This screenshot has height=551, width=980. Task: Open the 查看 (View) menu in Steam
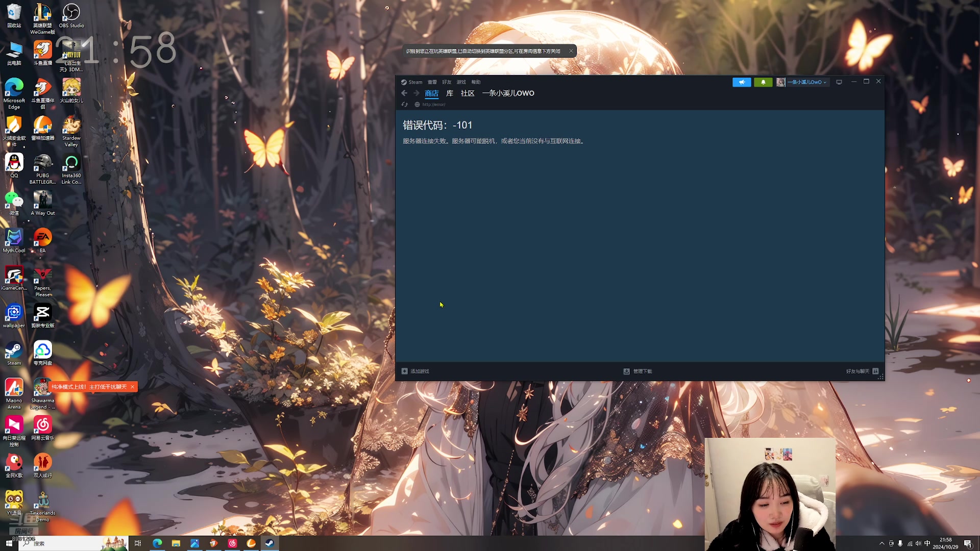(x=432, y=82)
